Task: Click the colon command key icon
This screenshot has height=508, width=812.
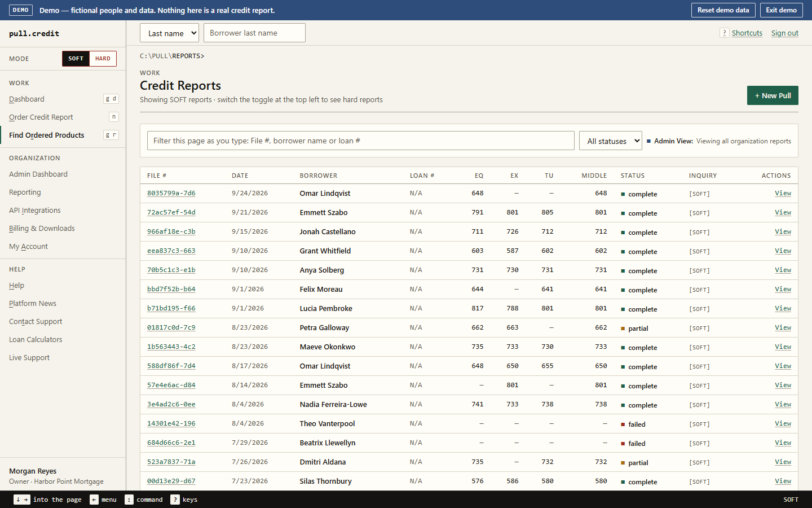Action: click(129, 500)
